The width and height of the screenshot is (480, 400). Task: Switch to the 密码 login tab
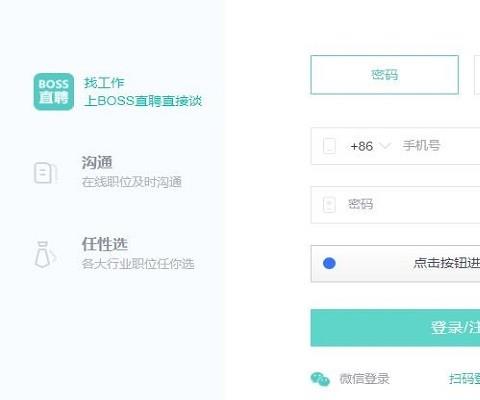click(385, 75)
